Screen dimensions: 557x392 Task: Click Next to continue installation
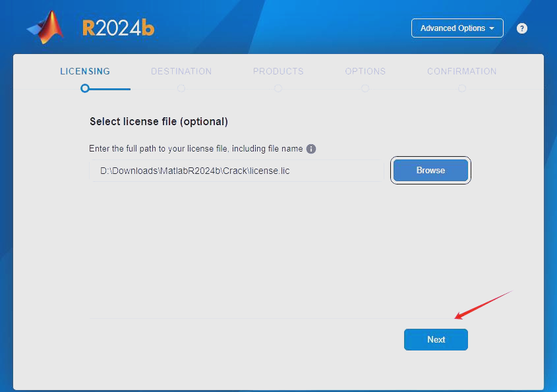(x=436, y=339)
